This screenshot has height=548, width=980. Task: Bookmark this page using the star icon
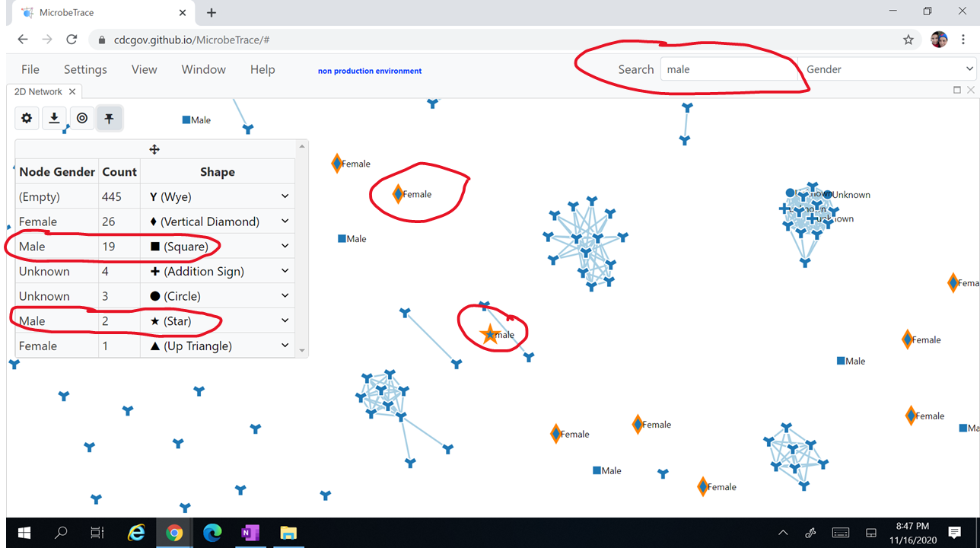pyautogui.click(x=908, y=39)
